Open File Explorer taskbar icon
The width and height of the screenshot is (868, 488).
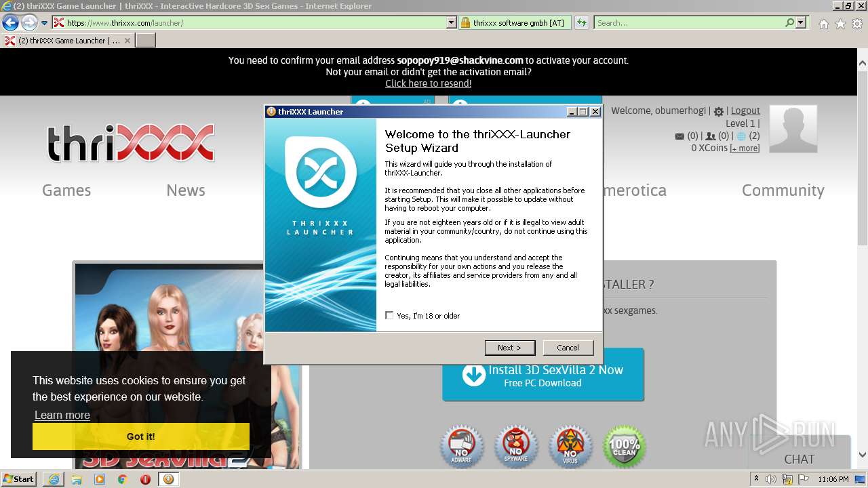[77, 479]
